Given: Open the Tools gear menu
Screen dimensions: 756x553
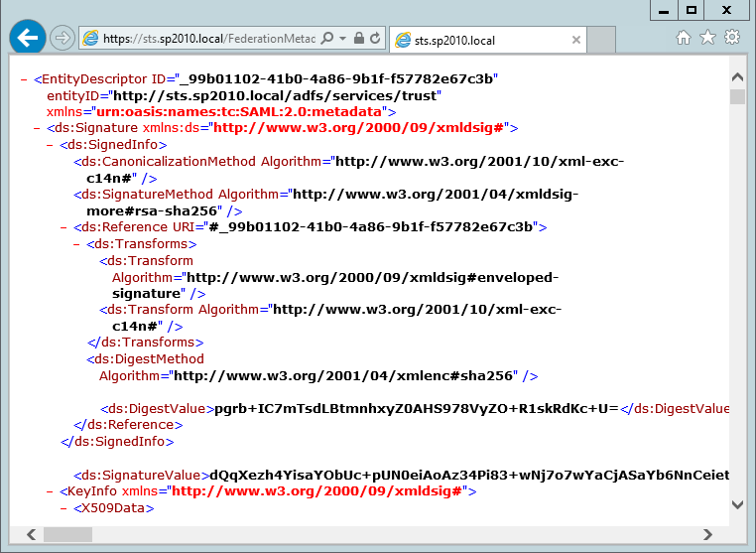Looking at the screenshot, I should 732,38.
